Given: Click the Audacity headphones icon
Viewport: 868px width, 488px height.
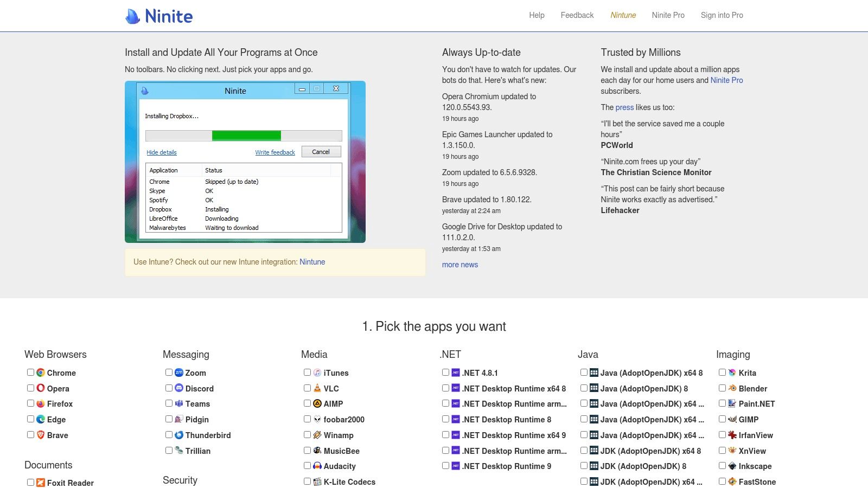Looking at the screenshot, I should point(317,466).
